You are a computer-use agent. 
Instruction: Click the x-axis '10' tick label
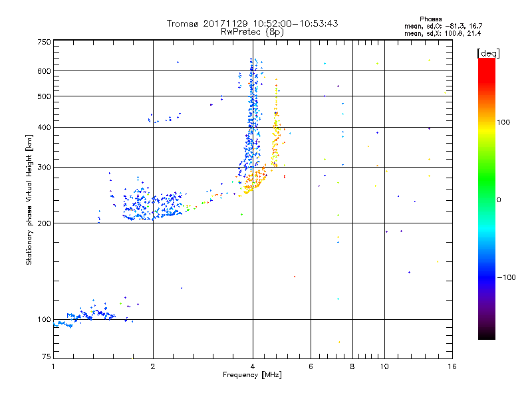[x=384, y=366]
